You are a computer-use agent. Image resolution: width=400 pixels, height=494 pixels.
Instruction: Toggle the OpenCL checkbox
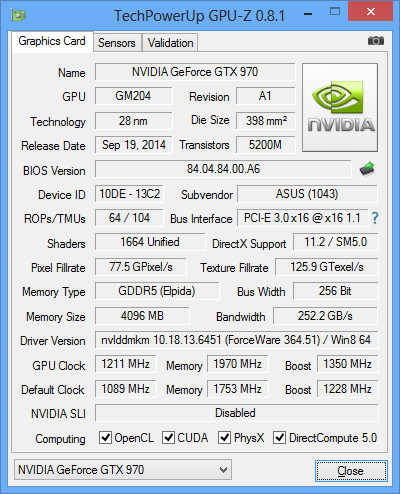click(x=105, y=437)
